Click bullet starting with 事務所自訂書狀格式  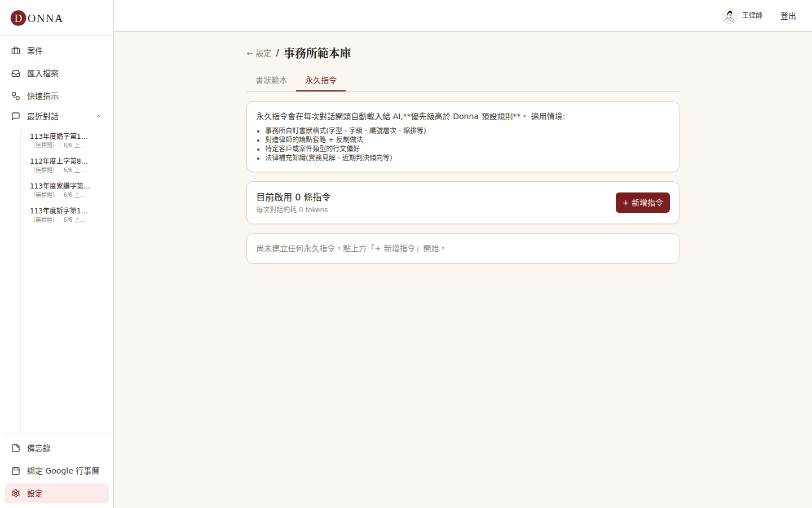point(346,130)
